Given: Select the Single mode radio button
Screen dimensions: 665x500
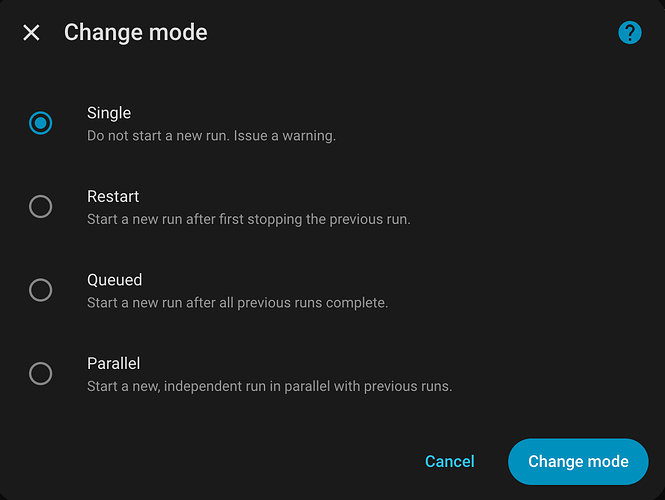Looking at the screenshot, I should (x=40, y=123).
